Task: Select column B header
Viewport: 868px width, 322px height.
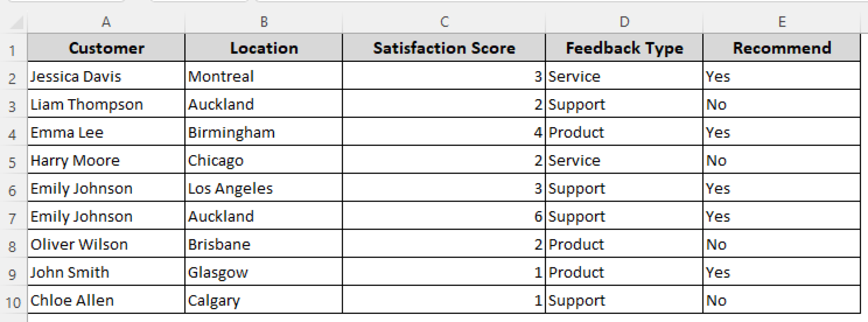Action: (x=264, y=20)
